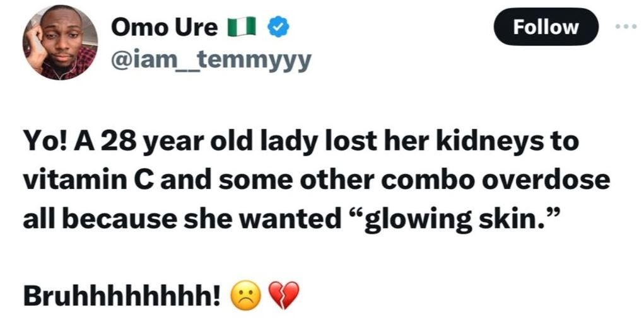The image size is (644, 322).
Task: Open Omo Ure's profile picture
Action: click(x=60, y=42)
